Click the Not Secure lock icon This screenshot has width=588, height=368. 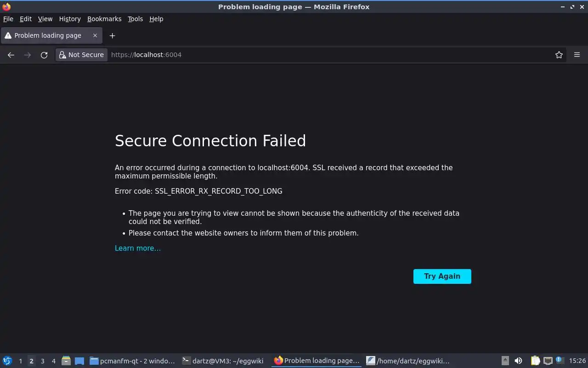[x=62, y=55]
